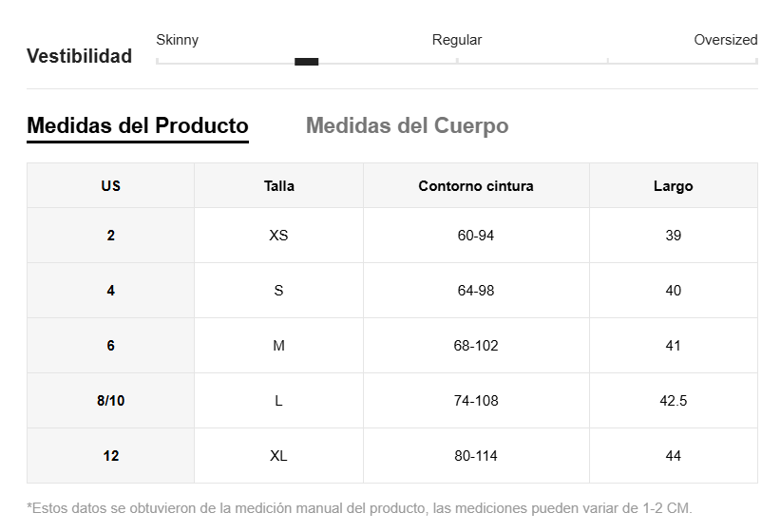Screen dimensions: 781x532
Task: Click the Largo column header
Action: [673, 186]
